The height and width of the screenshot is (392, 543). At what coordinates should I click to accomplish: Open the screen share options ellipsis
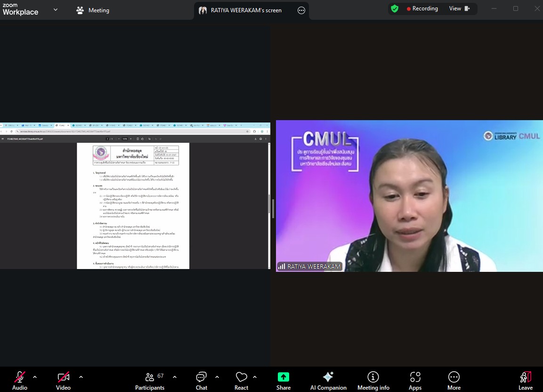point(301,10)
